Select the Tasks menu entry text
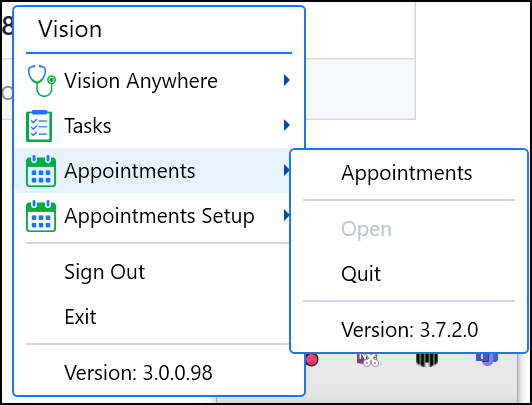This screenshot has height=405, width=532. pos(88,126)
